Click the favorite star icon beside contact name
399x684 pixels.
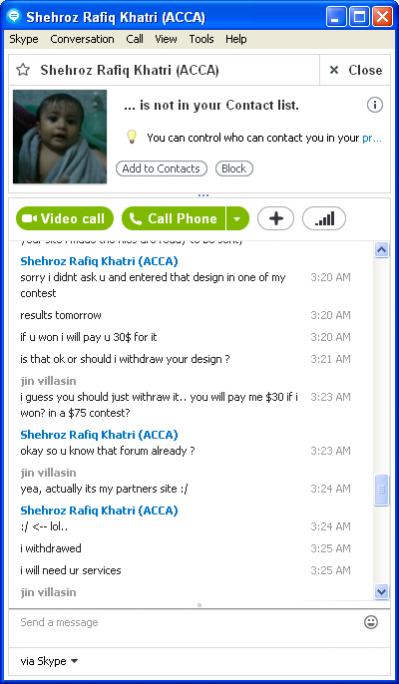pos(23,70)
